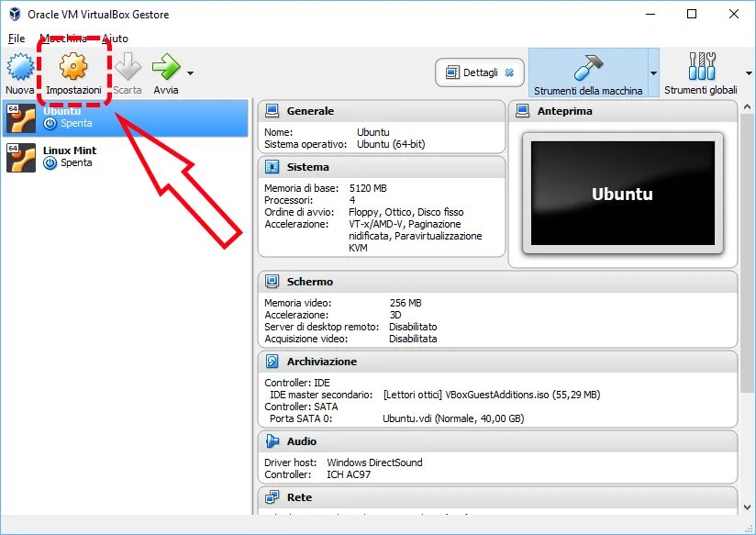Screen dimensions: 756x535
Task: Click the Accelerazione 3D value
Action: [395, 315]
